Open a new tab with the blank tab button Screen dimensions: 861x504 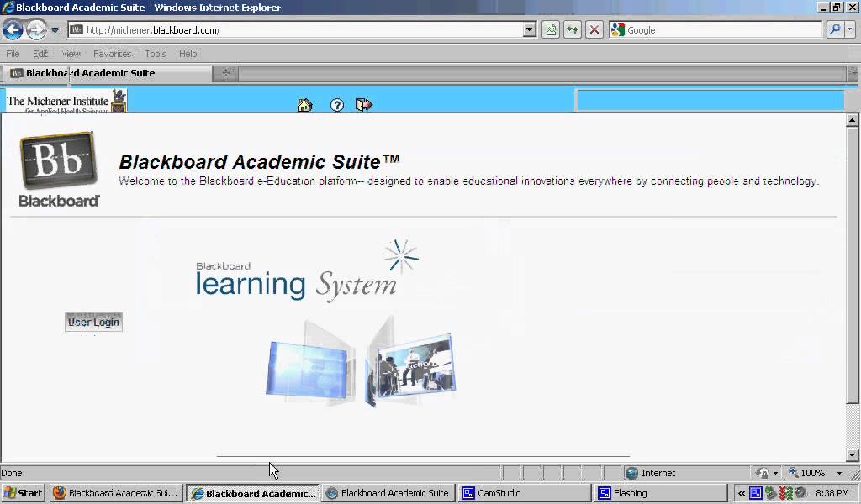coord(225,73)
